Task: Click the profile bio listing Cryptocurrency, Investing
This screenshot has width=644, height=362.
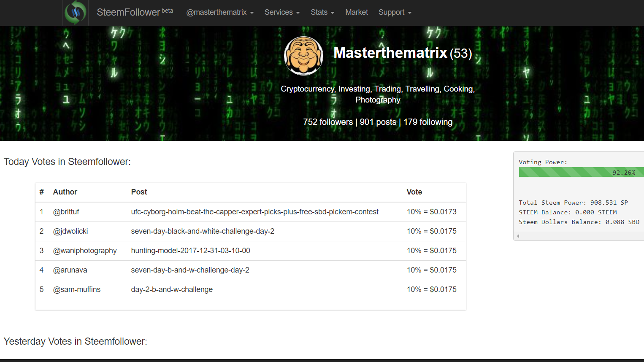Action: (x=378, y=95)
